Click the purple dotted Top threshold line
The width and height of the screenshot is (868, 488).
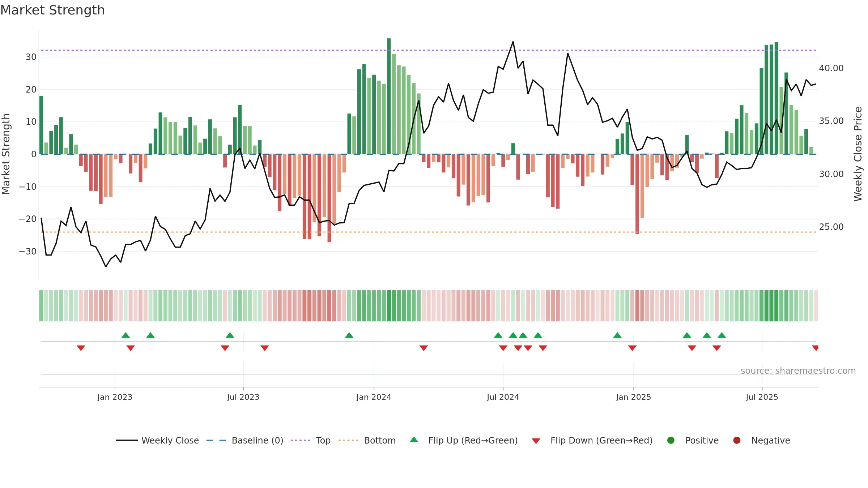[429, 50]
